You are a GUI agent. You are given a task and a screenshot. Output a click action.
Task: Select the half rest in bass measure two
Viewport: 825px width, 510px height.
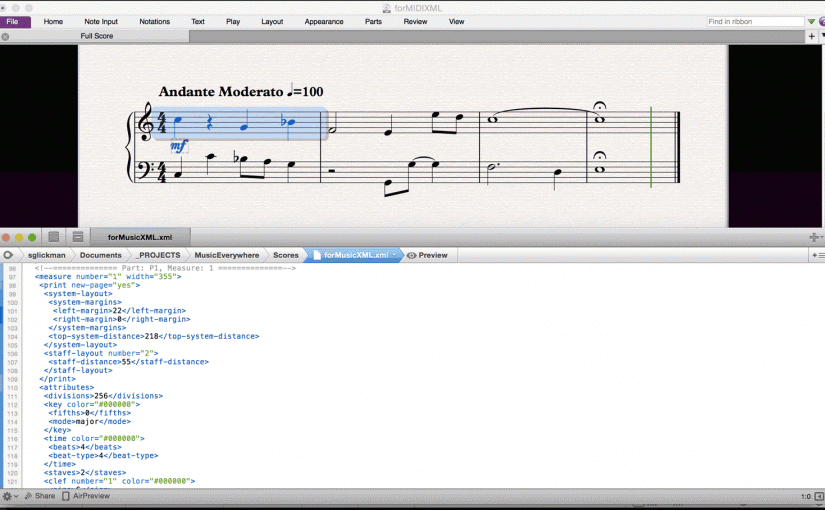click(x=331, y=171)
